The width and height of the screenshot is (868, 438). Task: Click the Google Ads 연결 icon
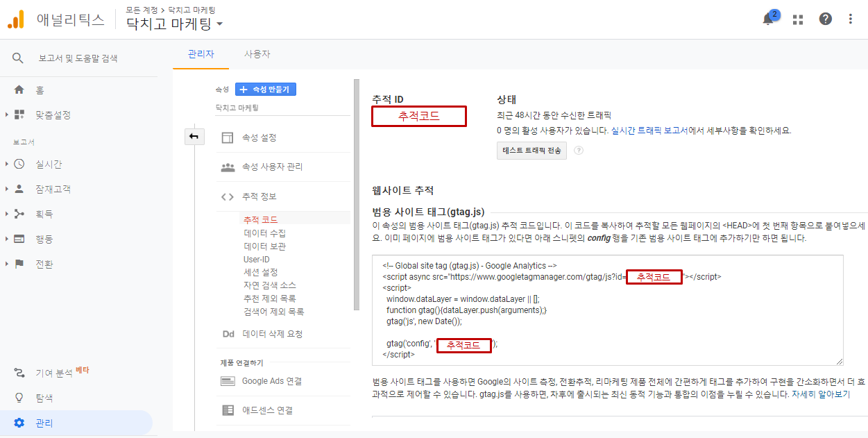click(228, 381)
